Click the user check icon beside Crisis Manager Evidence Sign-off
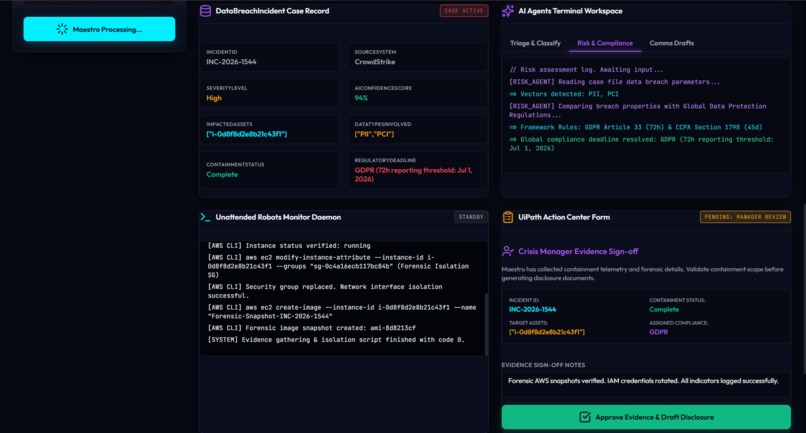The image size is (806, 433). pyautogui.click(x=508, y=251)
